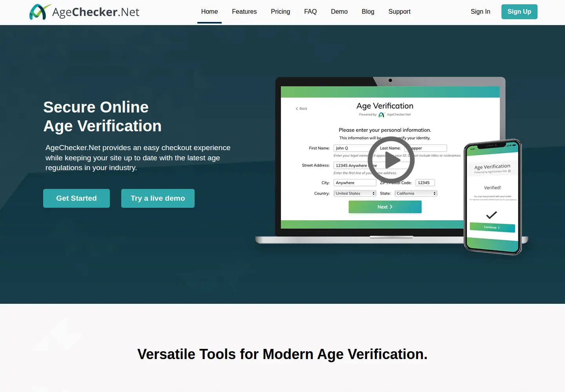This screenshot has width=565, height=392.
Task: Open the Demo nav link
Action: (339, 12)
